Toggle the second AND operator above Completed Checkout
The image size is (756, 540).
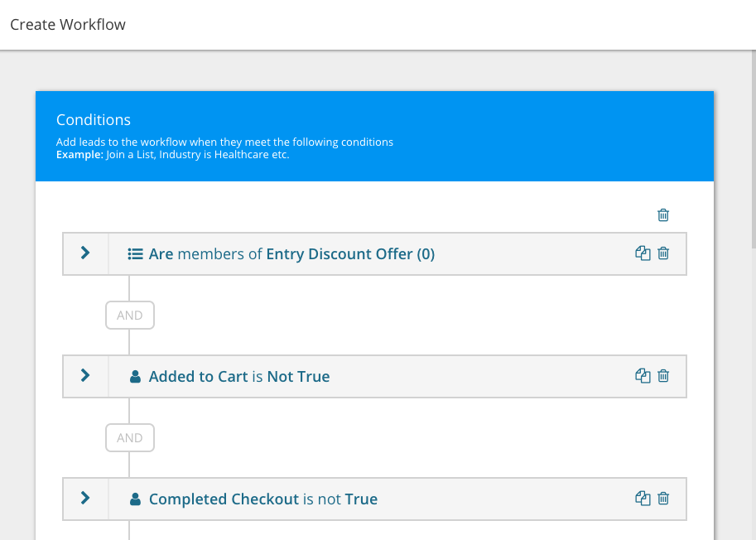130,438
